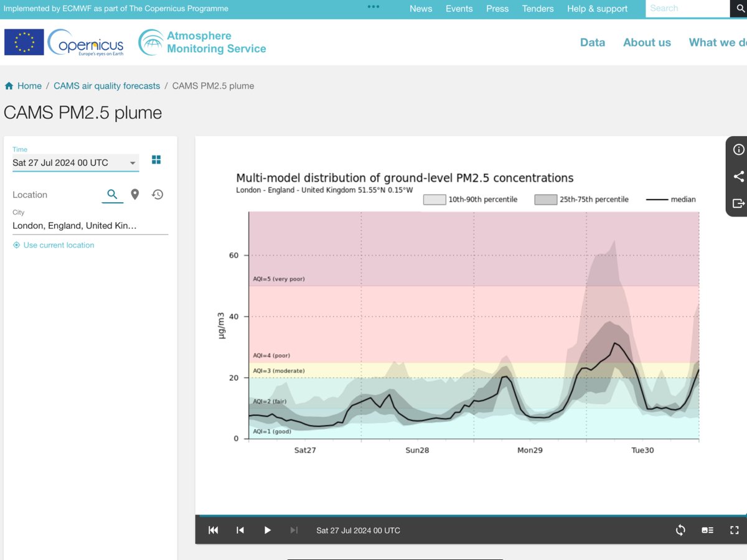The width and height of the screenshot is (747, 560).
Task: Click the AQI=2 (fair) label
Action: click(x=270, y=401)
